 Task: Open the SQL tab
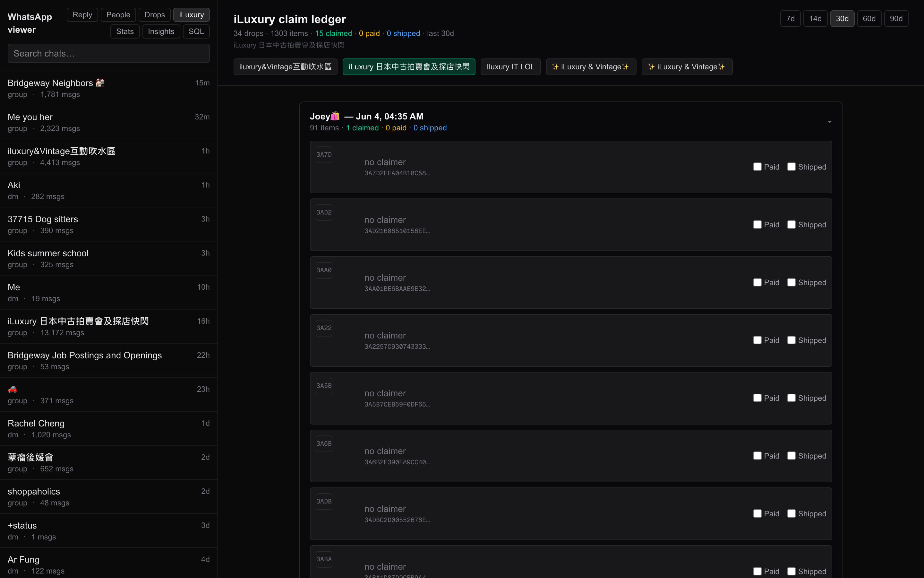pos(196,31)
